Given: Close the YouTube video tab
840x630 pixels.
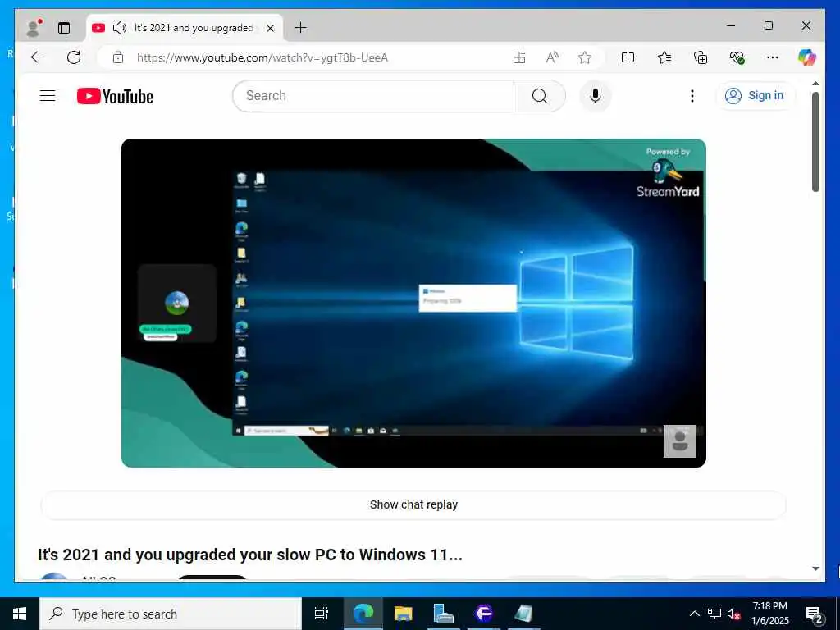Looking at the screenshot, I should (x=271, y=28).
